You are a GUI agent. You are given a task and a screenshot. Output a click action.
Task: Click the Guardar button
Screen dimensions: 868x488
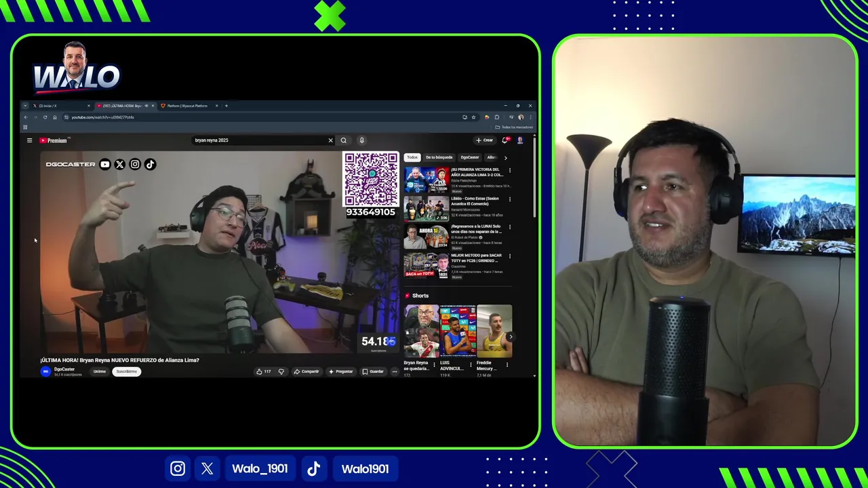point(373,371)
